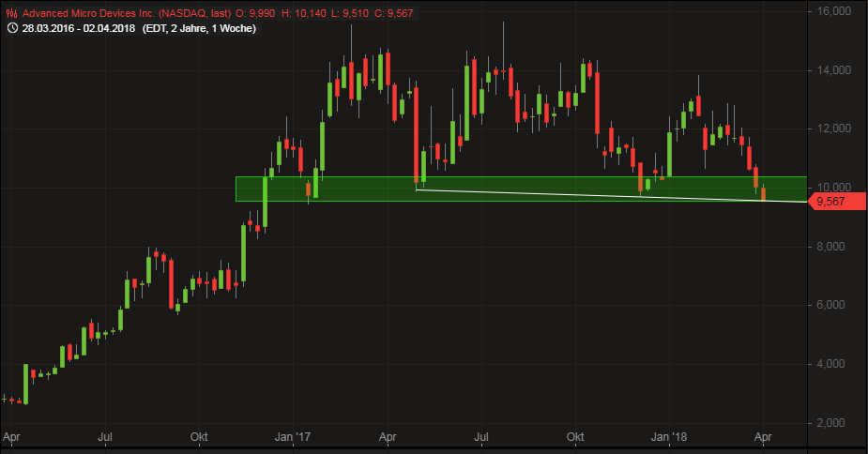The width and height of the screenshot is (868, 454).
Task: Click the first Apr label on time axis
Action: [11, 437]
